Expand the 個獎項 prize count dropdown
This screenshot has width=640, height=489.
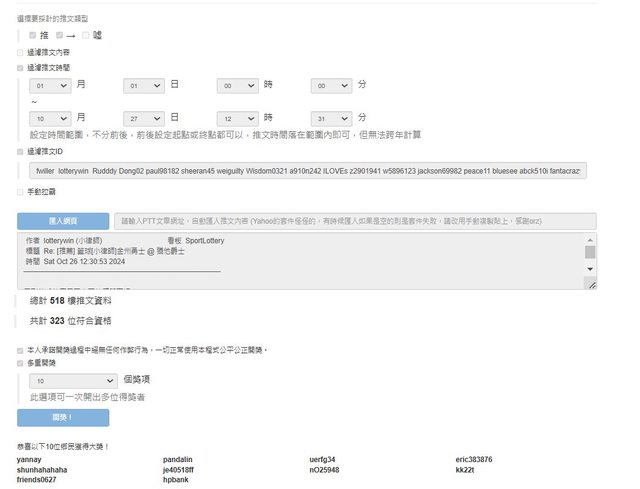[x=74, y=381]
